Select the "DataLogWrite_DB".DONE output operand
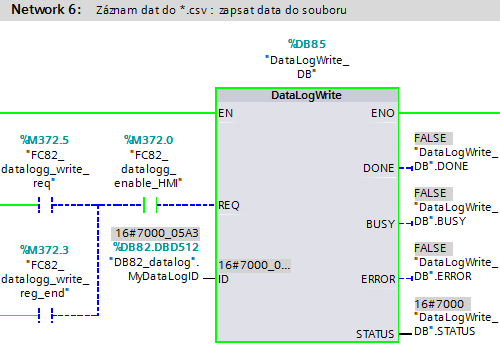This screenshot has width=500, height=361. point(456,159)
